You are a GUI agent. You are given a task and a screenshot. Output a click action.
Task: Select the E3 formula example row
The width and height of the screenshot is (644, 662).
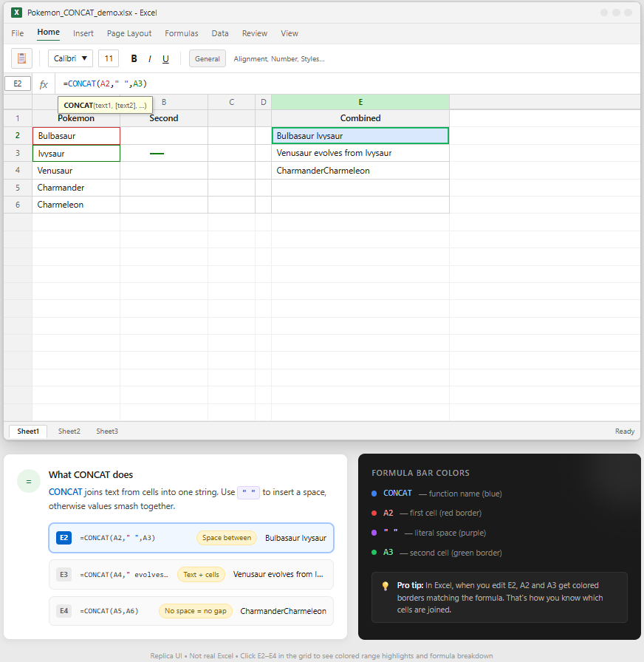tap(191, 575)
